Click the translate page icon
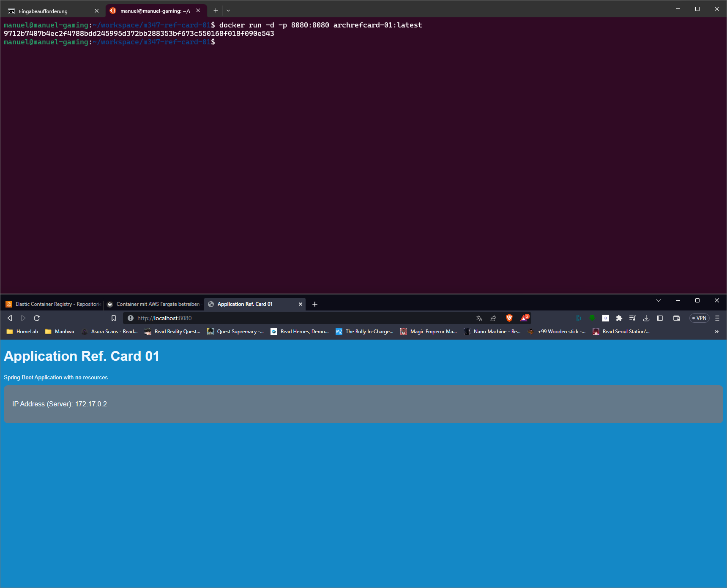 479,318
